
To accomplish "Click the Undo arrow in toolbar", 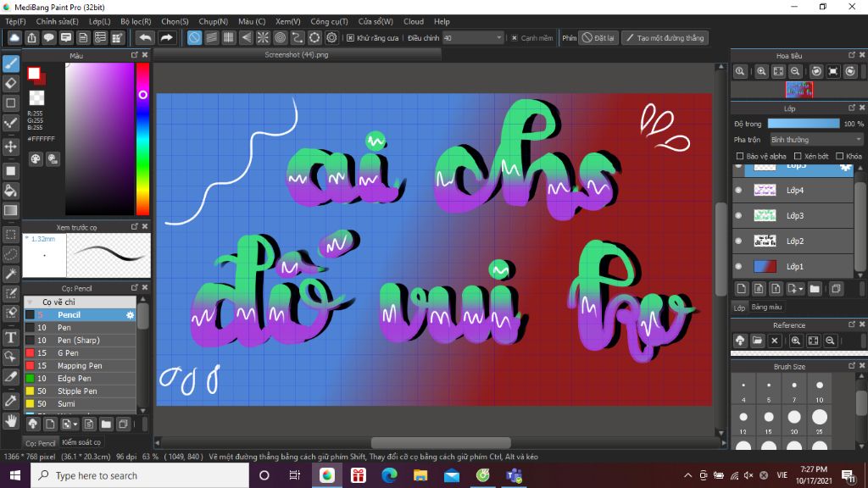I will tap(146, 37).
